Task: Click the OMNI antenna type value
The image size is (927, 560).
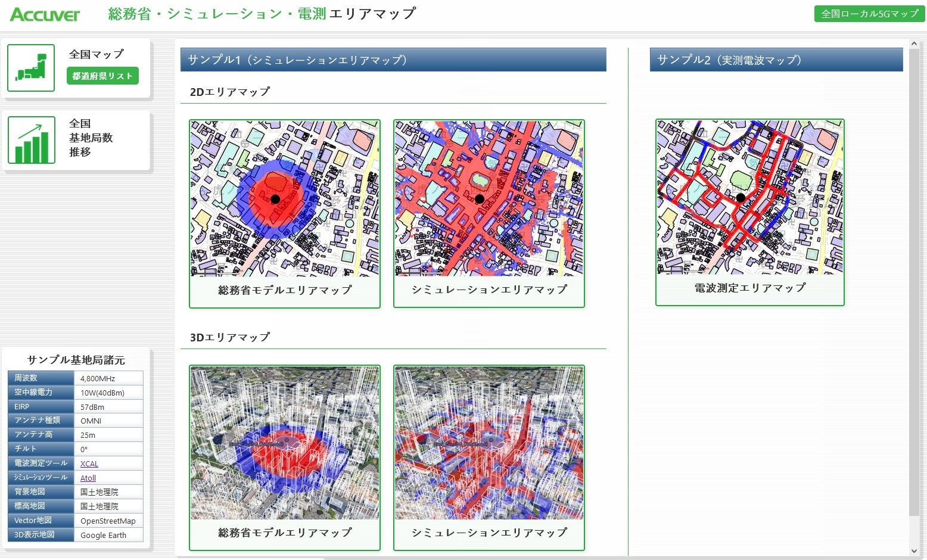Action: pyautogui.click(x=91, y=421)
